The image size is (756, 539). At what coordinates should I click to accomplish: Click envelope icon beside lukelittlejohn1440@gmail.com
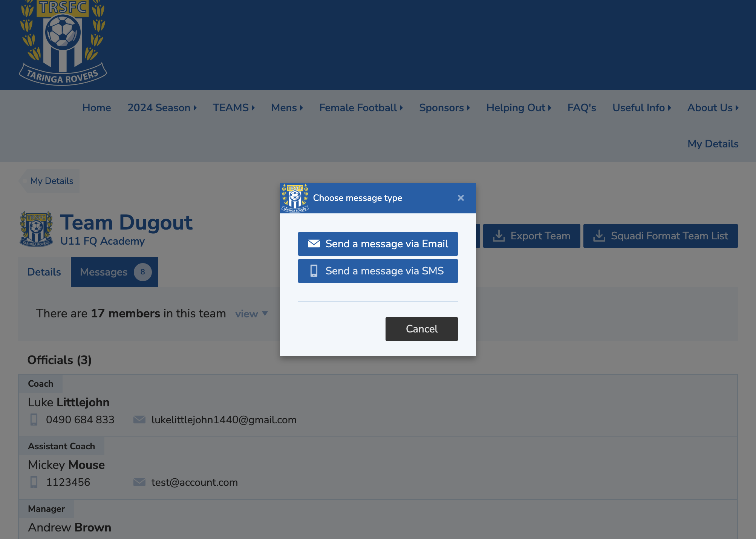[x=139, y=420]
